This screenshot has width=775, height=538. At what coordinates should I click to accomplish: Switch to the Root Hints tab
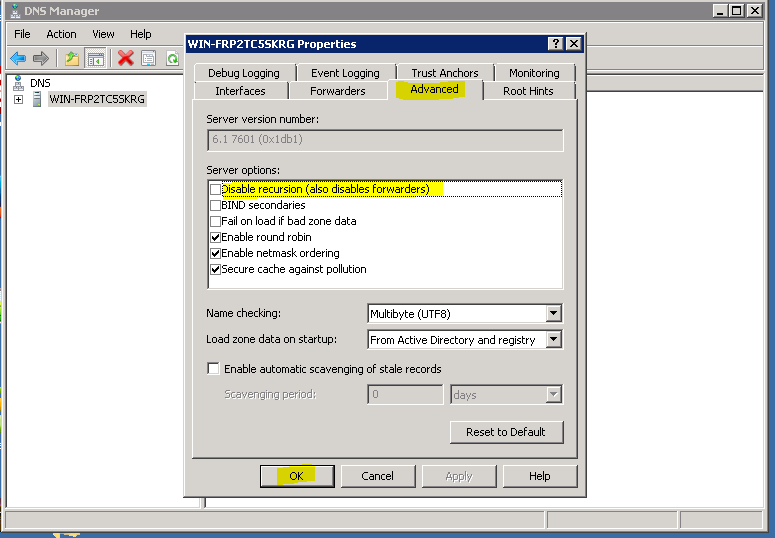coord(528,91)
